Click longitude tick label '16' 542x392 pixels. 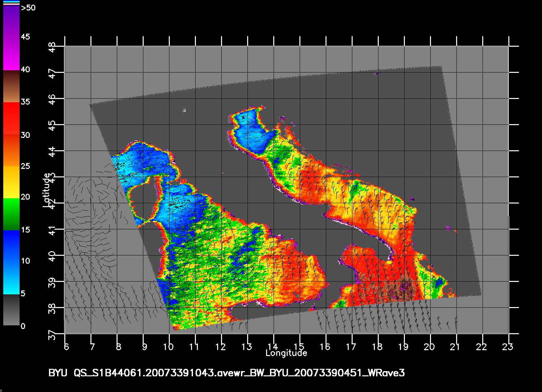[x=325, y=347]
